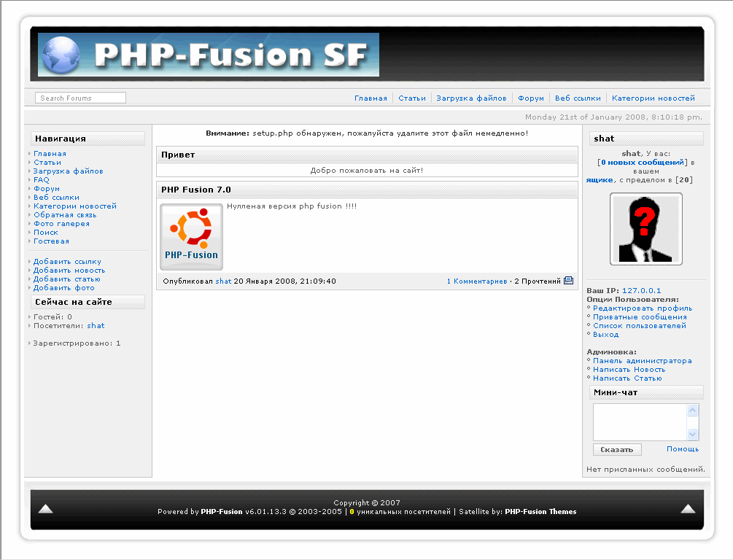Open Статьи in the top menu
733x560 pixels.
point(412,98)
